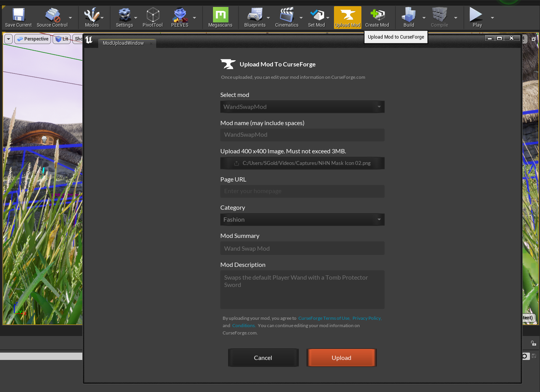Image resolution: width=540 pixels, height=392 pixels.
Task: Click the Set Mod toolbar icon
Action: (316, 18)
